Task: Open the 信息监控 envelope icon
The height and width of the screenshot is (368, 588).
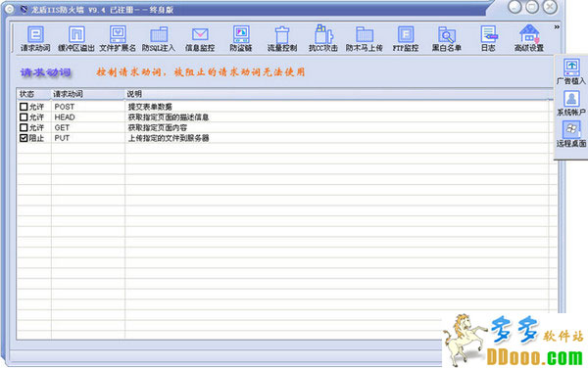Action: [x=200, y=38]
